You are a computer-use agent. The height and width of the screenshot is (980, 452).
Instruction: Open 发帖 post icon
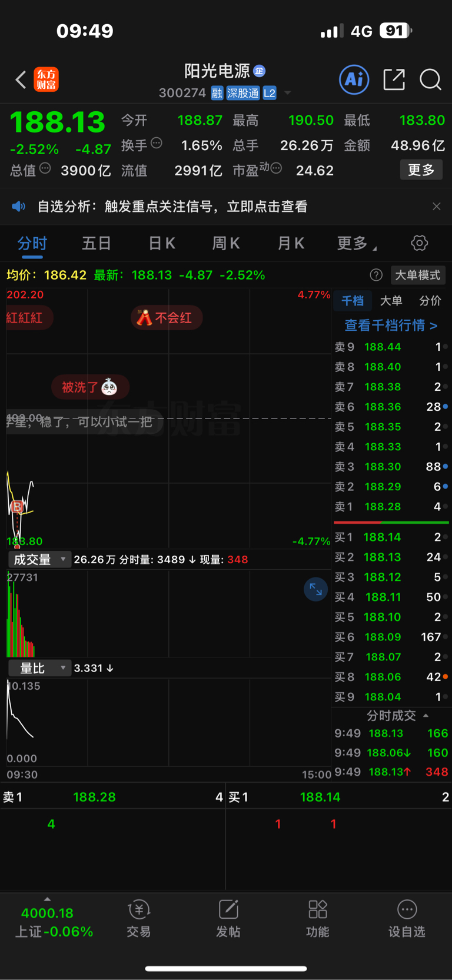point(228,918)
